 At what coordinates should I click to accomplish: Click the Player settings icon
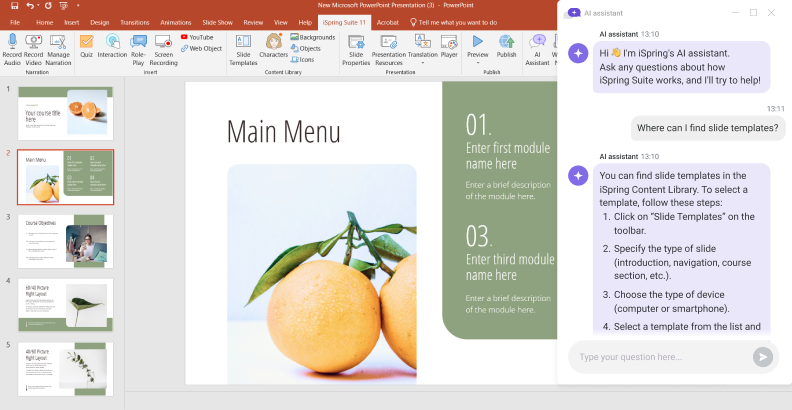tap(449, 41)
